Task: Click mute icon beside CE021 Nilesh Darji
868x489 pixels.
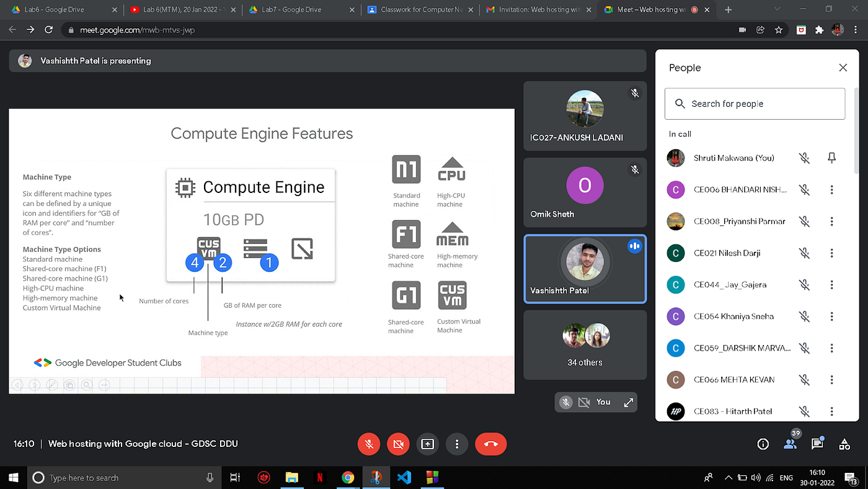Action: (804, 253)
